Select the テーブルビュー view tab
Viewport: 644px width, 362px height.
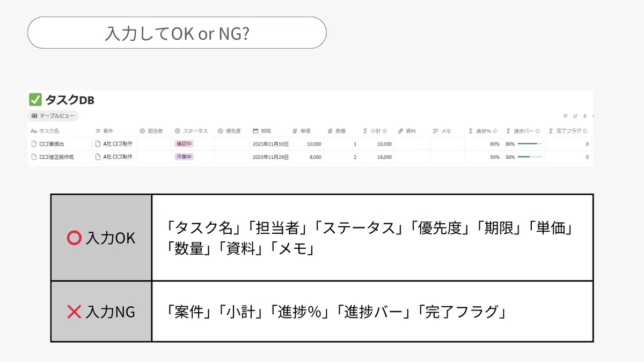click(x=53, y=116)
